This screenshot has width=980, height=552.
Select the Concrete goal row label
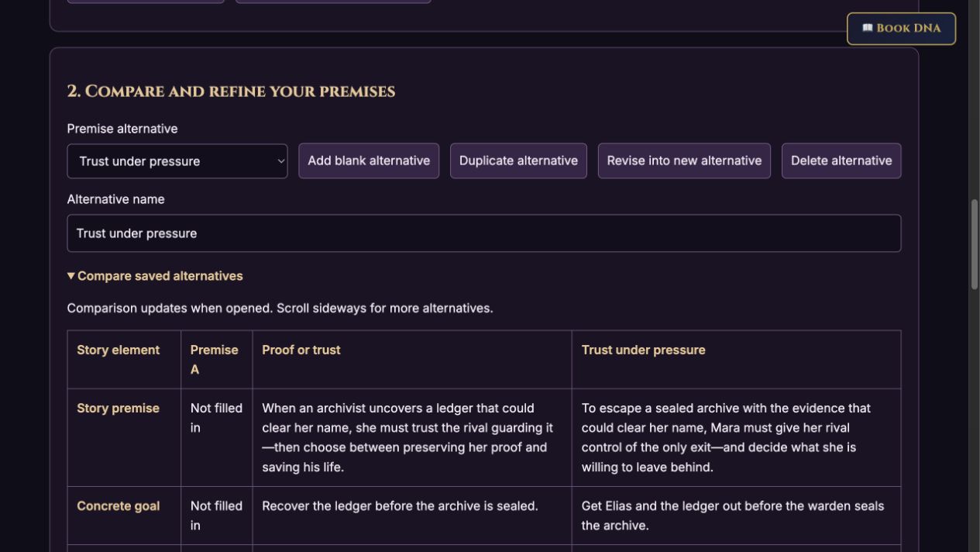[x=124, y=516]
